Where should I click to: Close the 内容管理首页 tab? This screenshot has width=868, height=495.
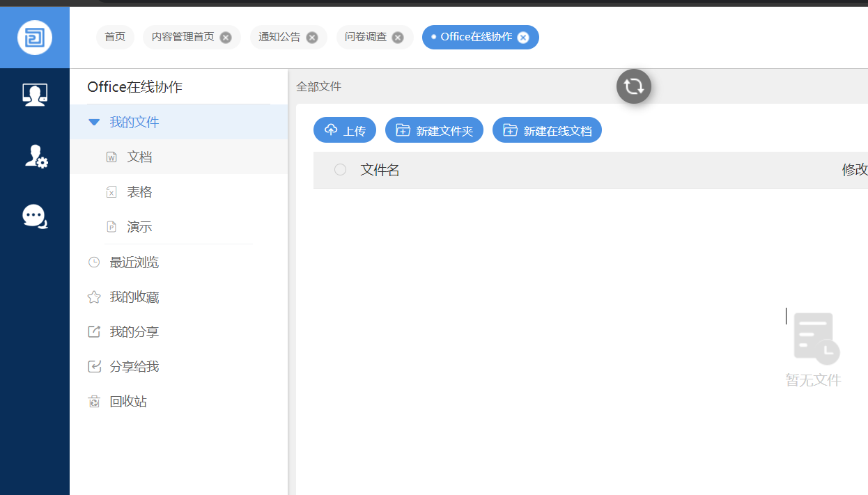(x=226, y=38)
